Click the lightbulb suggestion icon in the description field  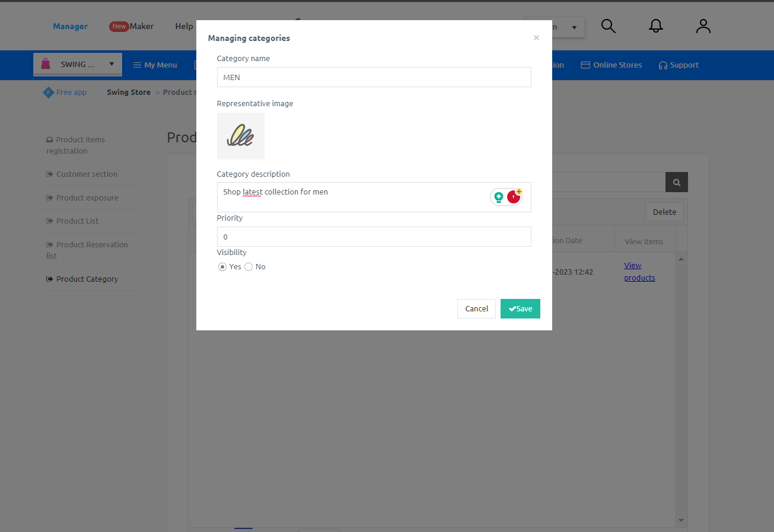[498, 196]
